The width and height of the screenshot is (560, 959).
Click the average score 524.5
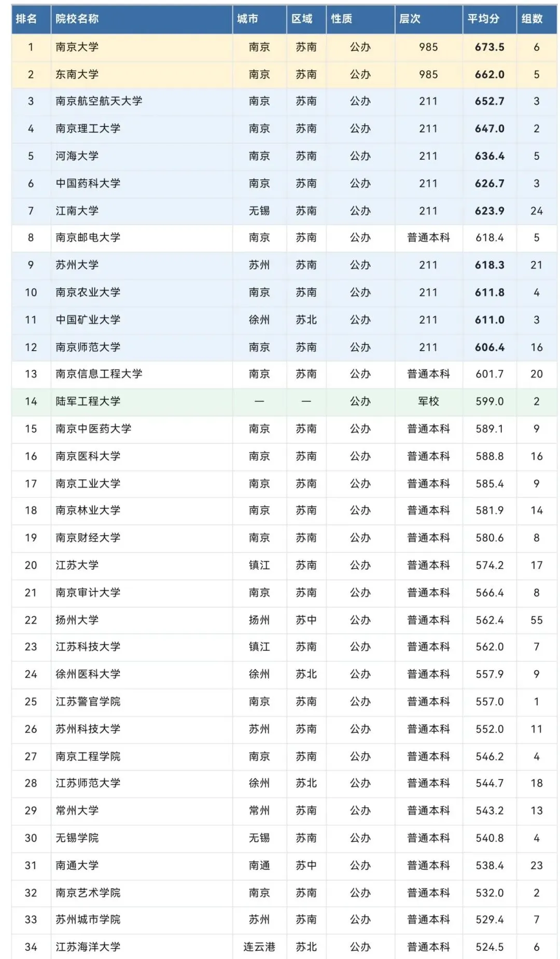click(489, 948)
